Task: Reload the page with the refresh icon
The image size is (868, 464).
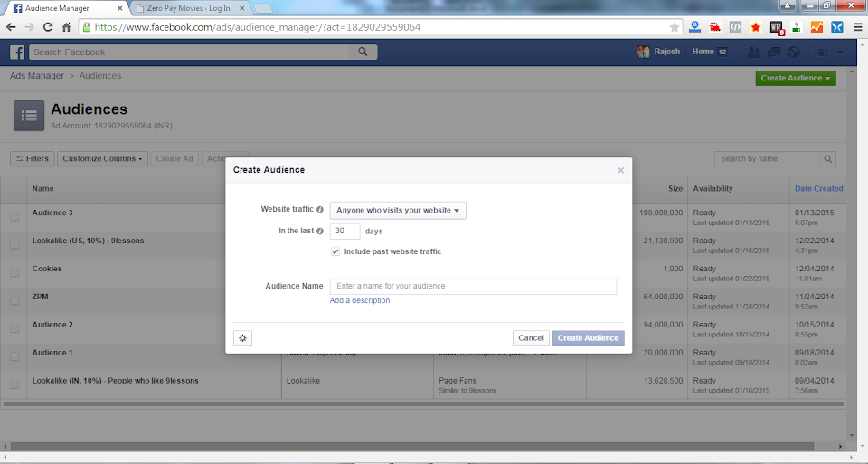Action: [48, 27]
